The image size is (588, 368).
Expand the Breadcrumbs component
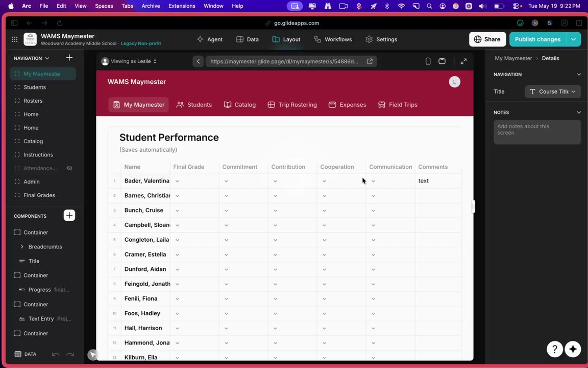coord(22,247)
